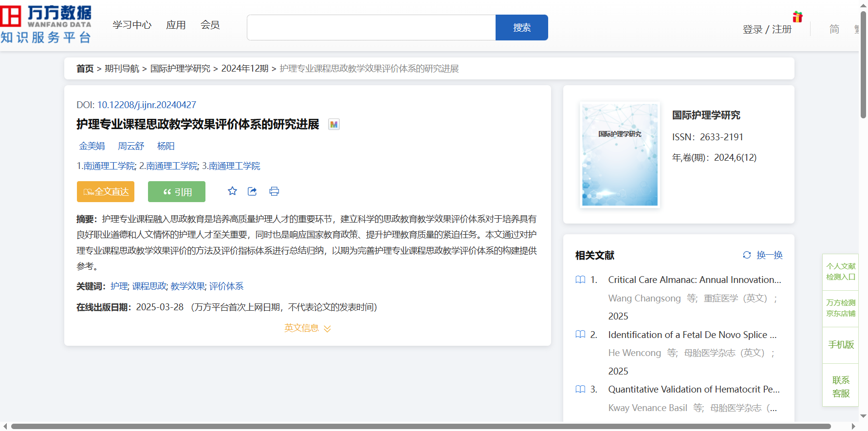Open the 学习中心 menu
Viewport: 868px width, 431px height.
(x=132, y=25)
